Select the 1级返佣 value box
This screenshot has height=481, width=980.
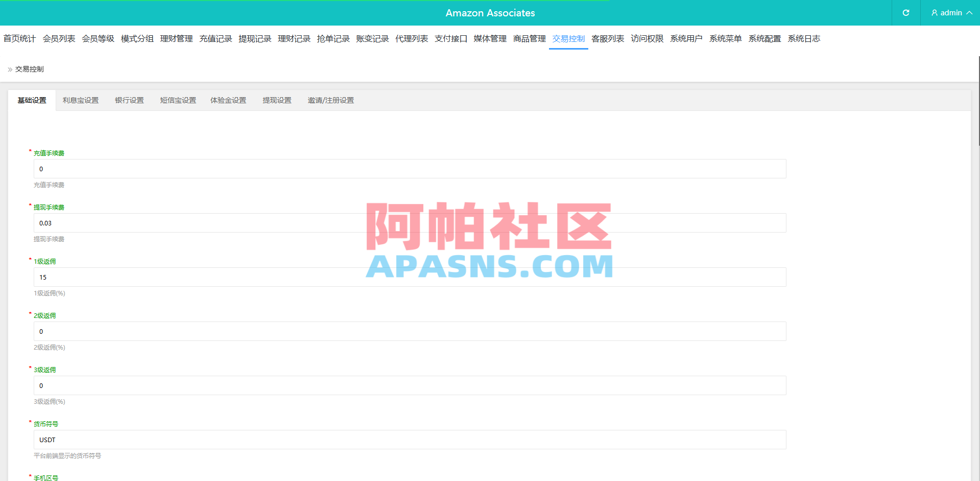(409, 277)
